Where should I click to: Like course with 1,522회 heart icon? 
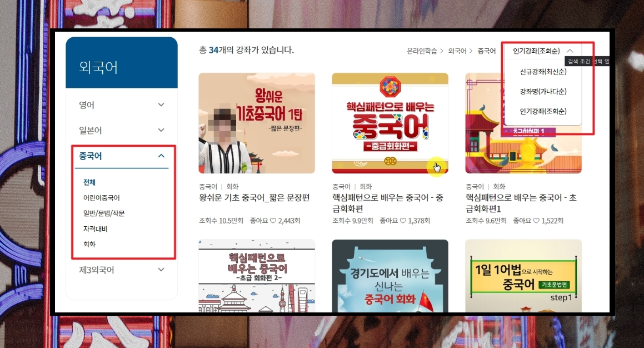[x=536, y=221]
